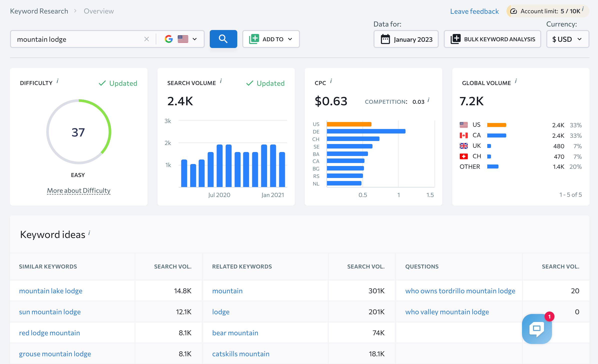Click the CPC info icon
The width and height of the screenshot is (598, 364).
(x=331, y=81)
